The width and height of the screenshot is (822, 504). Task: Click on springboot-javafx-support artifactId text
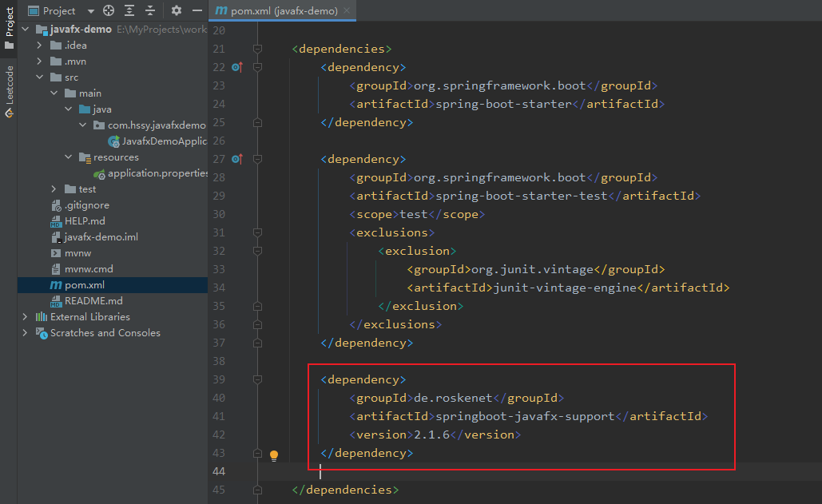(525, 416)
